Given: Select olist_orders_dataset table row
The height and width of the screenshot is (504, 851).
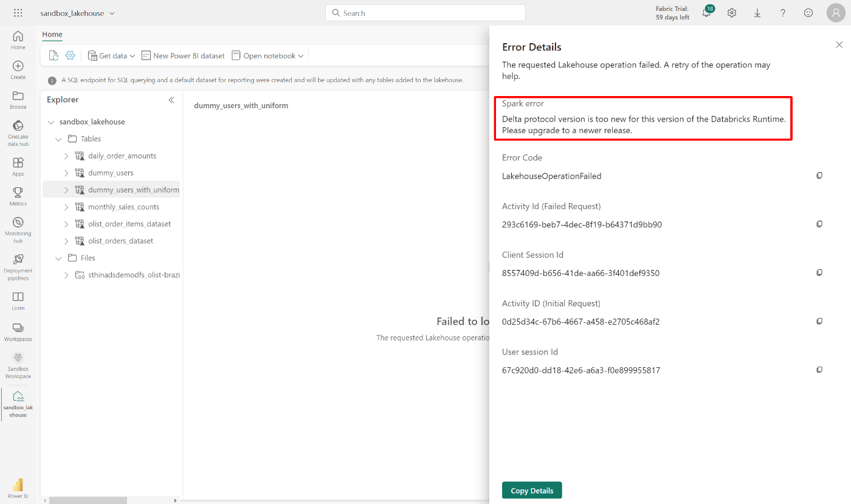Looking at the screenshot, I should pyautogui.click(x=112, y=241).
